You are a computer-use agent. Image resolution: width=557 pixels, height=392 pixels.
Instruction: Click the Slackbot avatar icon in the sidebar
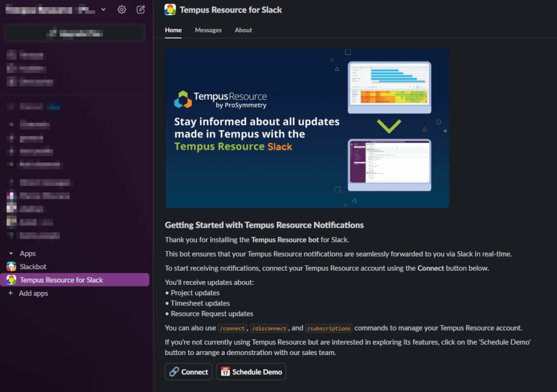(x=11, y=267)
